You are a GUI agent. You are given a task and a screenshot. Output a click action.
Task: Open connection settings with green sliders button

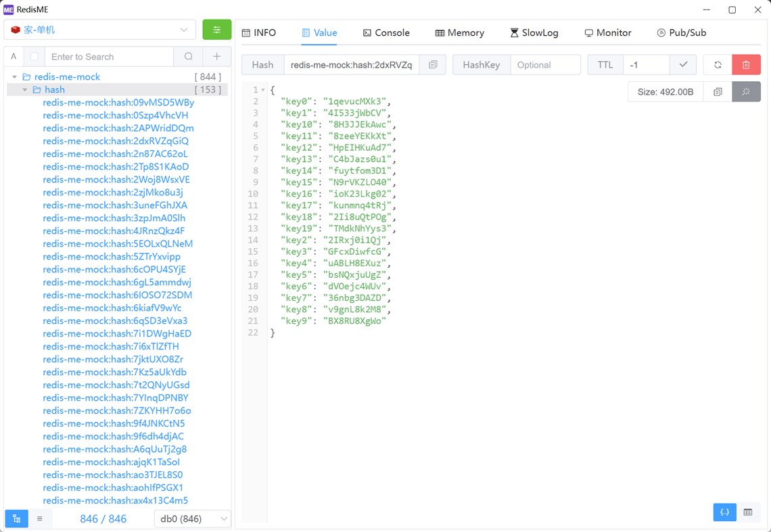(x=217, y=30)
